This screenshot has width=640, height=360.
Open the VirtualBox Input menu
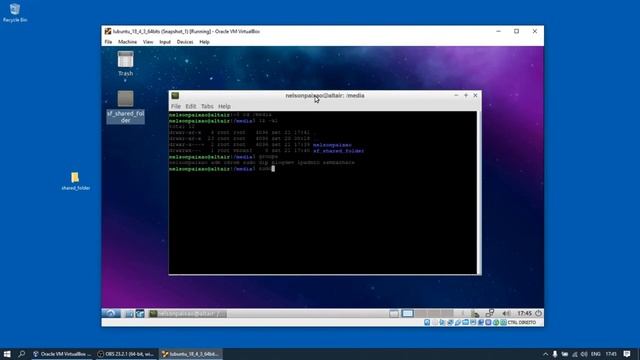point(165,42)
